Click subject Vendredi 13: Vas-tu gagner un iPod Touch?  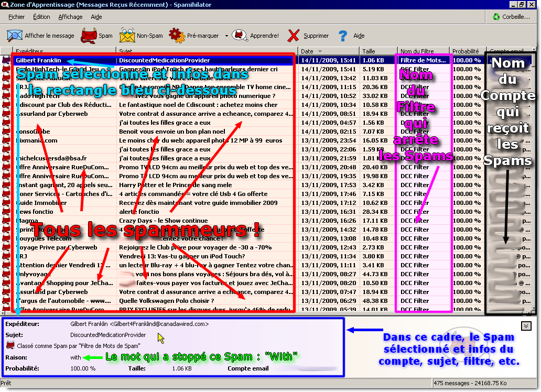click(x=182, y=256)
